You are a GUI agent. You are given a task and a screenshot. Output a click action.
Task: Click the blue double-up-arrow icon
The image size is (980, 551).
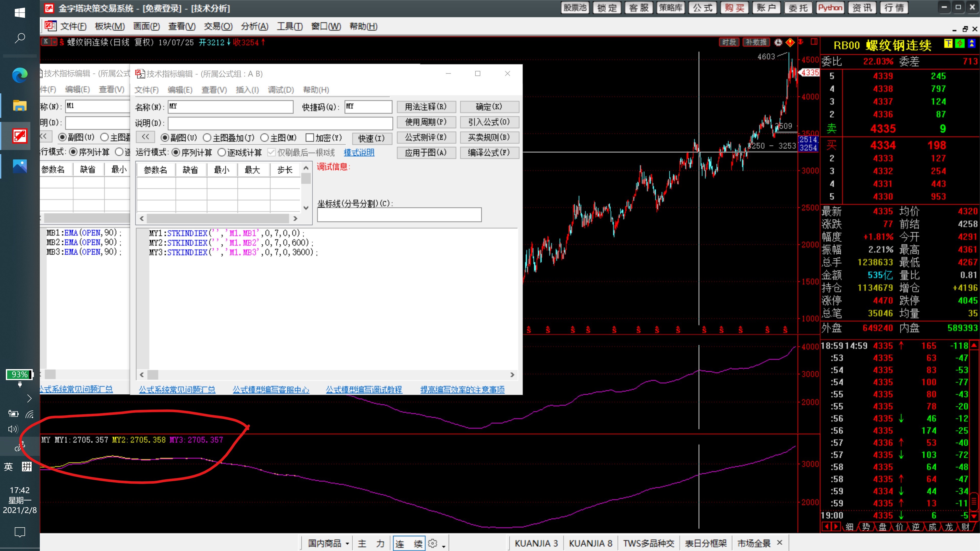coord(971,44)
